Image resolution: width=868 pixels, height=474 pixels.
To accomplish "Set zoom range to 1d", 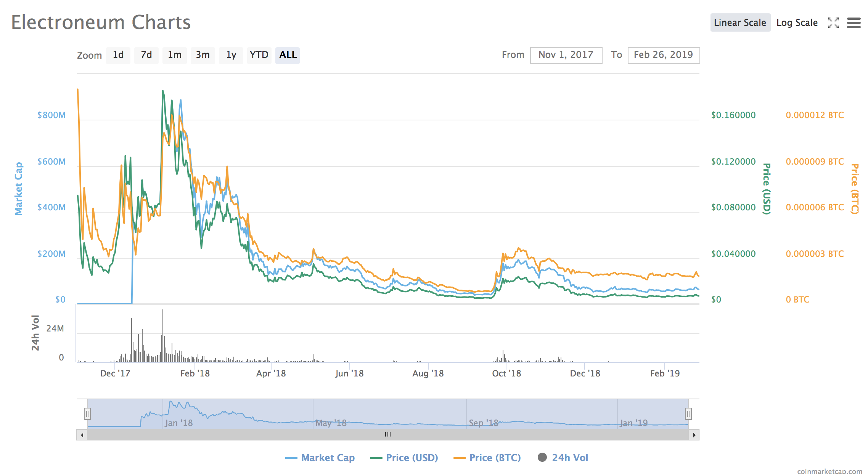I will click(x=118, y=55).
